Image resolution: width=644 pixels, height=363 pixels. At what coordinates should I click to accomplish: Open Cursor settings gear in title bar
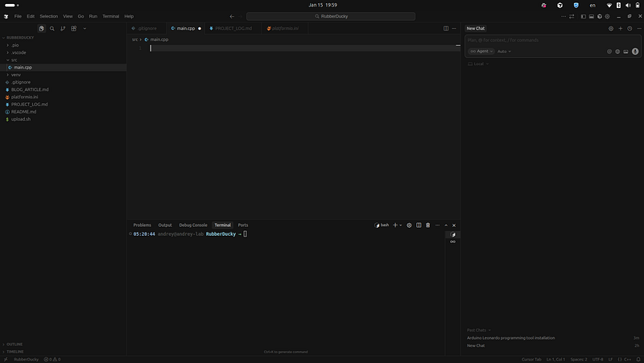[x=607, y=16]
